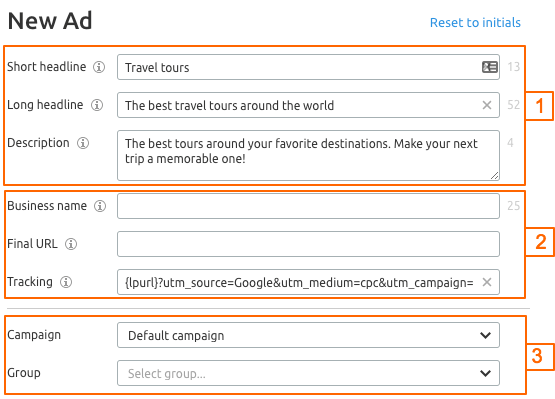
Task: Click the Description textarea resize handle
Action: tap(494, 176)
